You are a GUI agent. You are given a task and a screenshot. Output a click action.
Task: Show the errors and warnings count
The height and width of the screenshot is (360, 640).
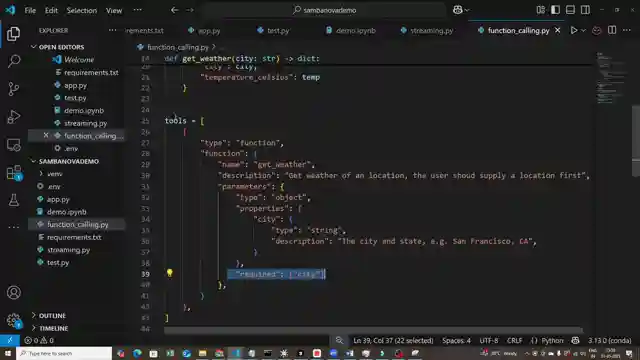pyautogui.click(x=39, y=340)
